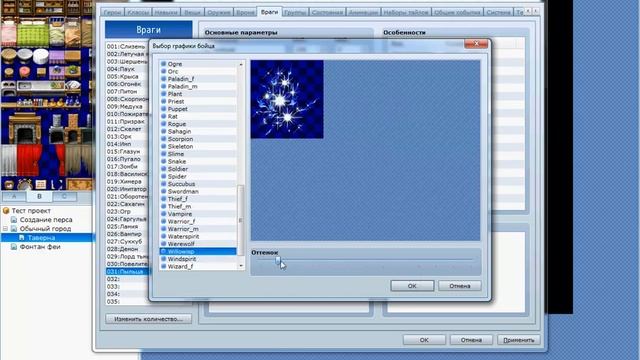Cancel the battler graphic dialog

[x=460, y=286]
